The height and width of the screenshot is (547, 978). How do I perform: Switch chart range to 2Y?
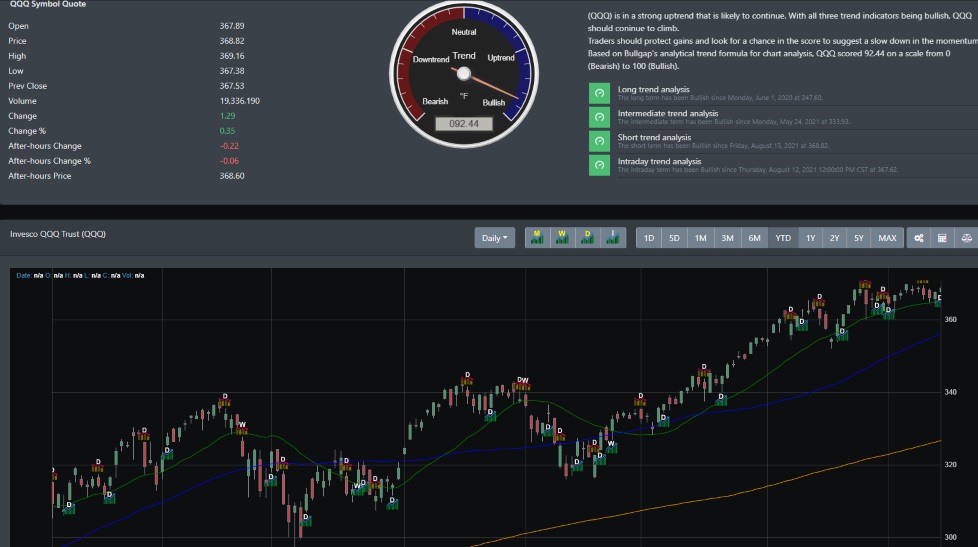click(x=835, y=238)
